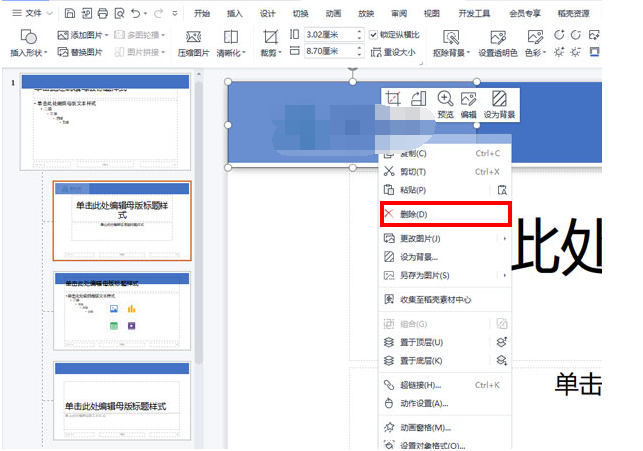Switch to the 动画 Animation tab

(x=333, y=13)
